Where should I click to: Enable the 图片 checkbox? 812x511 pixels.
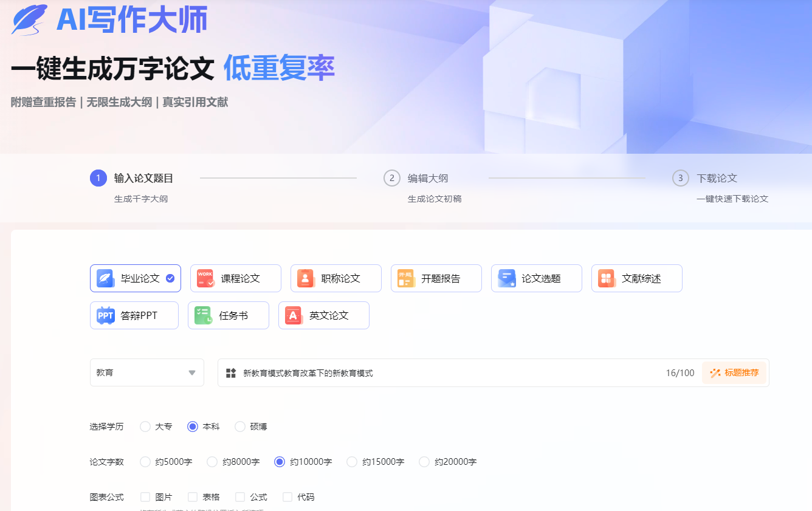pos(145,497)
